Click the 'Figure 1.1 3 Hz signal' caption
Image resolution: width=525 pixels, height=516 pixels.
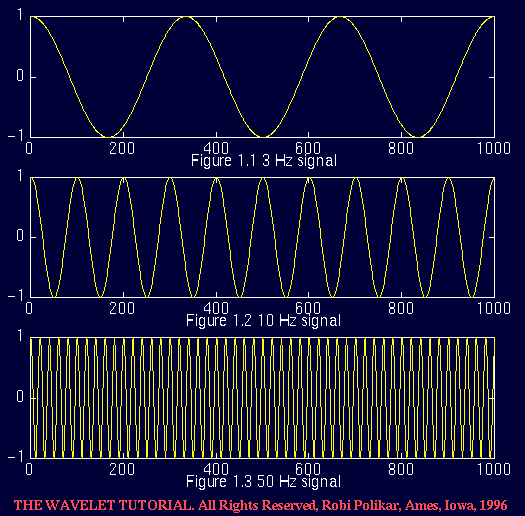pyautogui.click(x=264, y=161)
